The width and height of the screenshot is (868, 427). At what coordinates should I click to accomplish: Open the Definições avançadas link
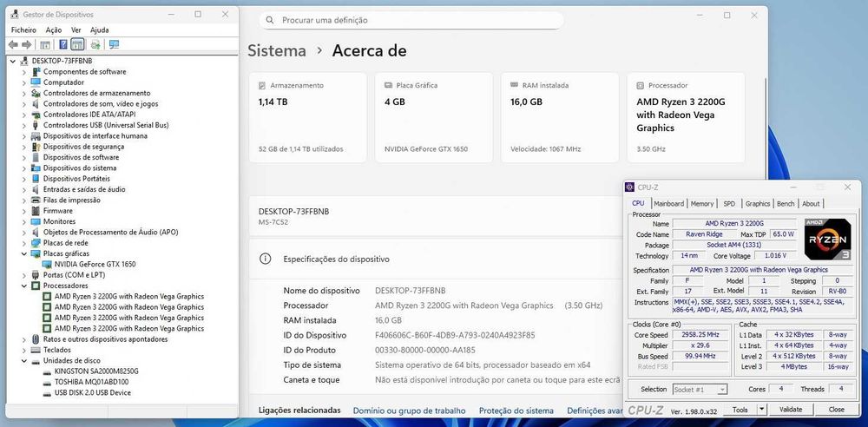(x=595, y=411)
